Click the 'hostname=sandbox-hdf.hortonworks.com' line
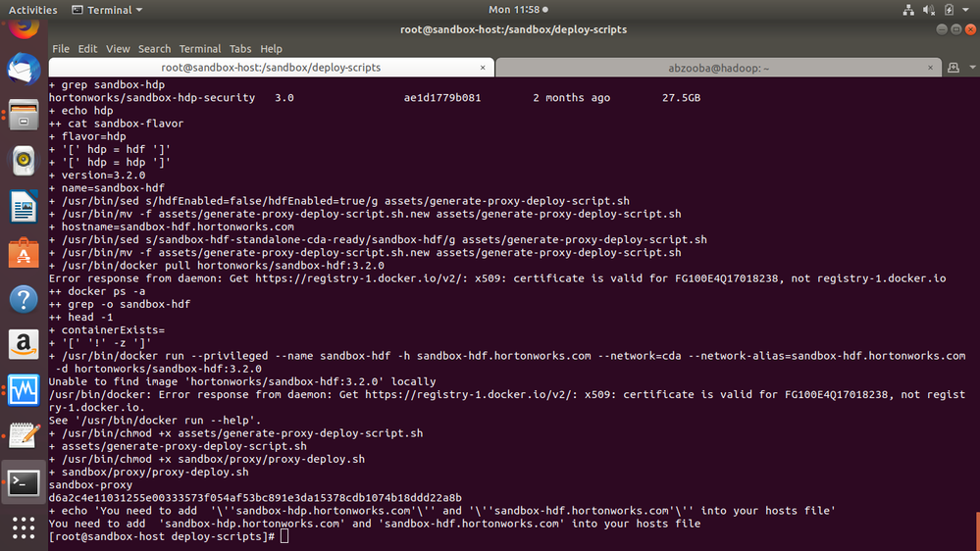Screen dimensions: 980x551 pyautogui.click(x=172, y=226)
